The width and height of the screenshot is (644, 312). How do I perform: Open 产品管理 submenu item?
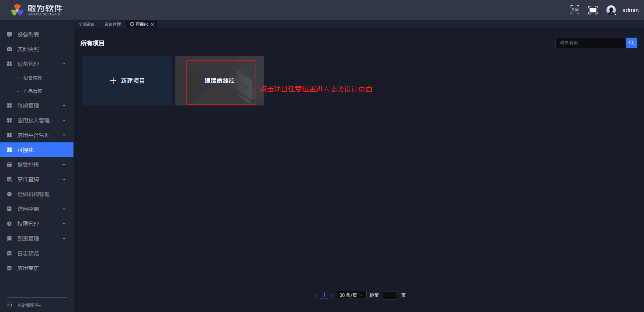point(33,91)
